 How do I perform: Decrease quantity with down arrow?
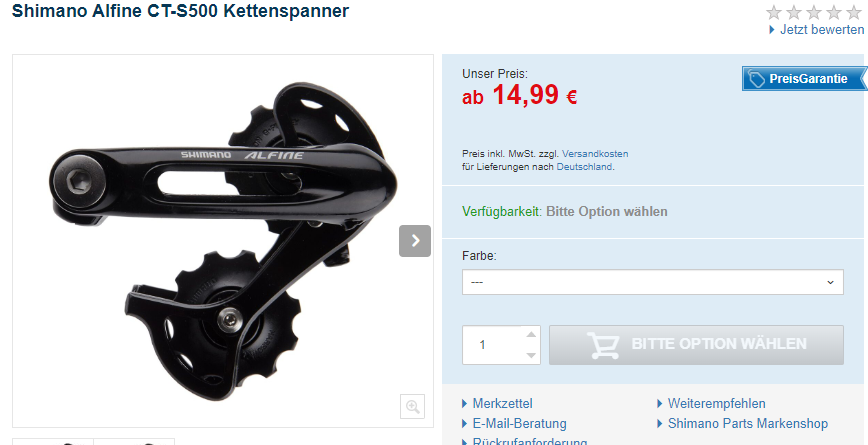pyautogui.click(x=531, y=355)
